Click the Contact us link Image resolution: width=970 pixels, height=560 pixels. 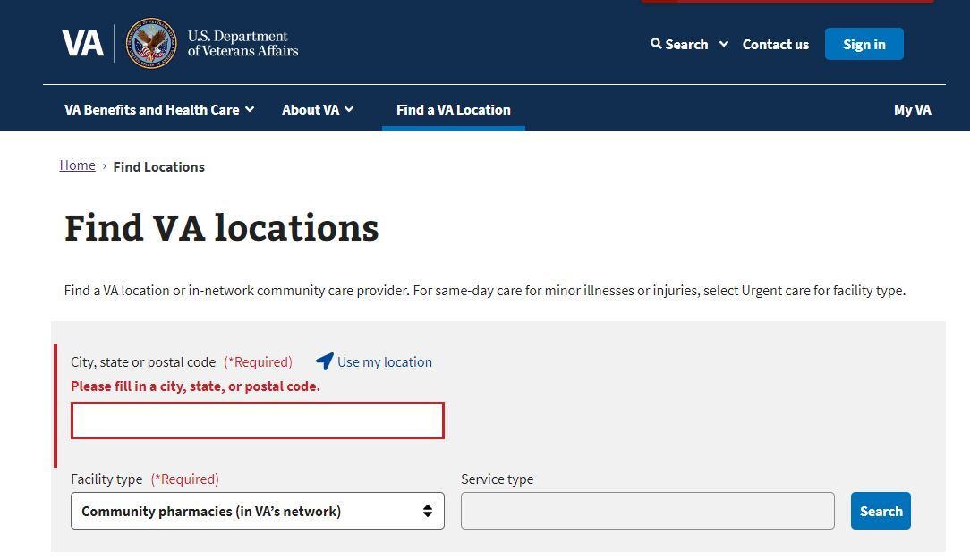775,44
